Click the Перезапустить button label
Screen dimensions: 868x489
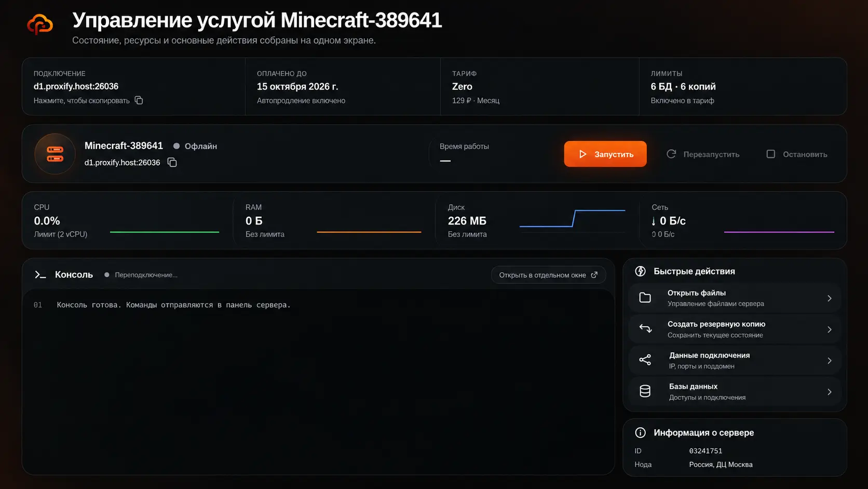coord(711,154)
